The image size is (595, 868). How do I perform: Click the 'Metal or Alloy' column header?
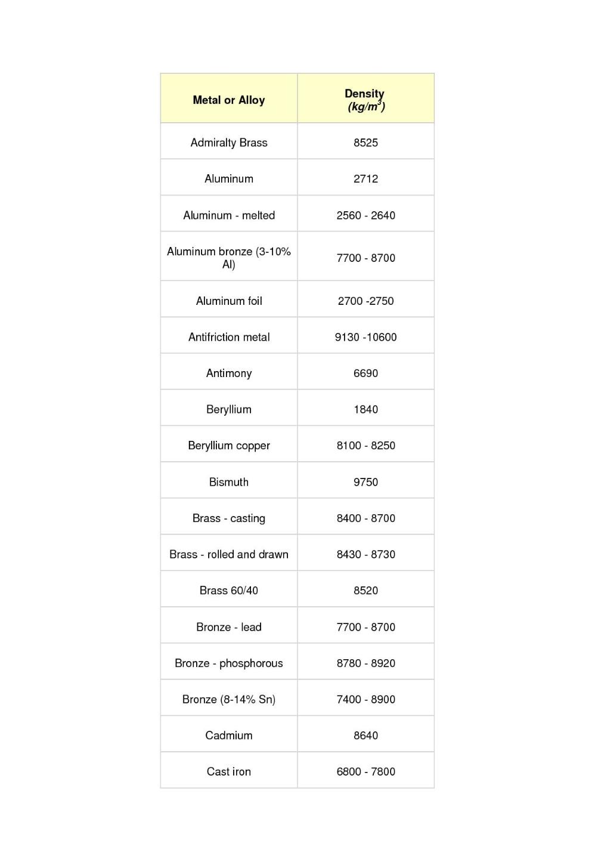[x=229, y=100]
